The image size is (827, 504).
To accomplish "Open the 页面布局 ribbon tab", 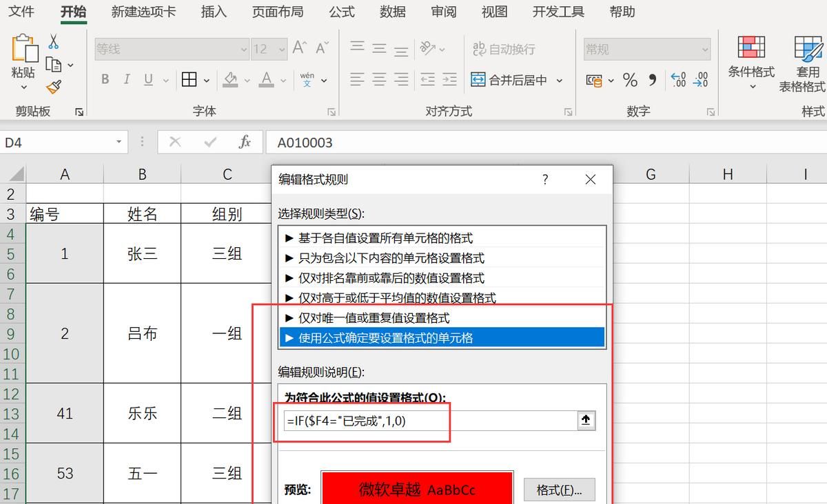I will pos(278,11).
